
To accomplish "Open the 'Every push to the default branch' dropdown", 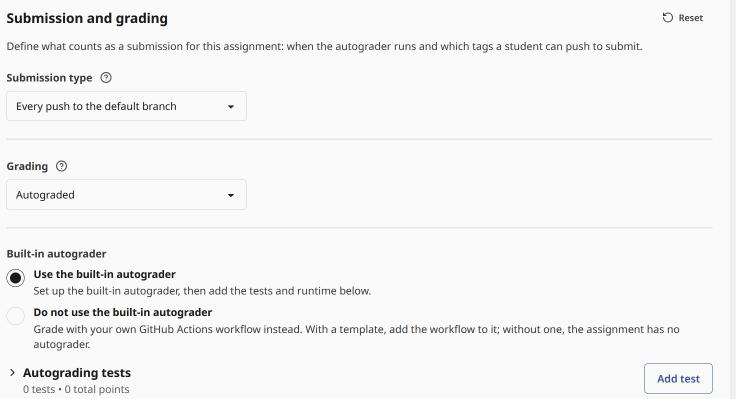I will click(126, 106).
